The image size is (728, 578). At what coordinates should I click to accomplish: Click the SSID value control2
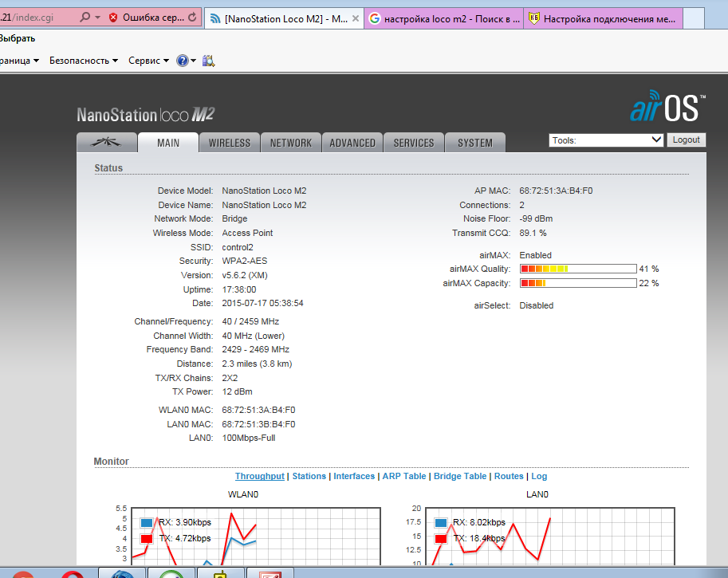(238, 247)
